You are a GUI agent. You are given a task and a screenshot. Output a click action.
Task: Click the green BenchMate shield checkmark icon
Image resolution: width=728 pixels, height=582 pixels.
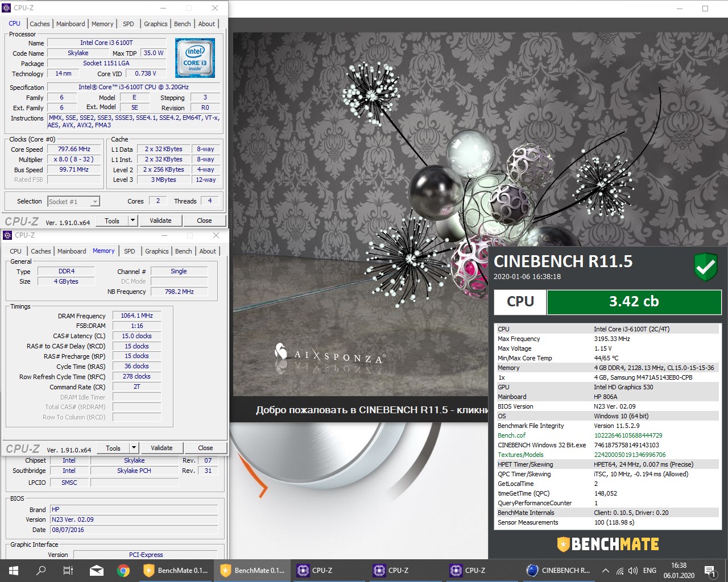[706, 267]
